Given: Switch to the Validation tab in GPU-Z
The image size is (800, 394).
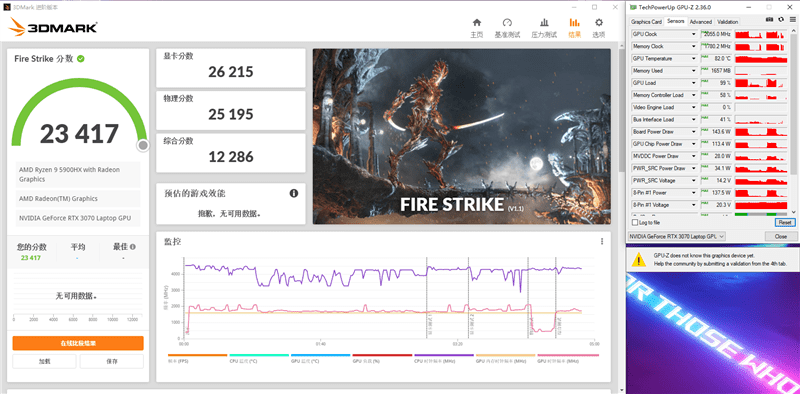Looking at the screenshot, I should pyautogui.click(x=728, y=22).
